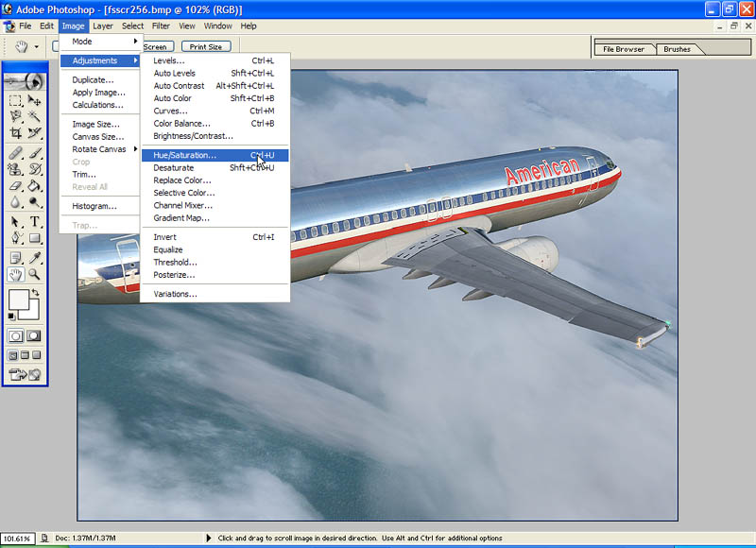Select the Move tool
Image resolution: width=756 pixels, height=548 pixels.
point(35,100)
